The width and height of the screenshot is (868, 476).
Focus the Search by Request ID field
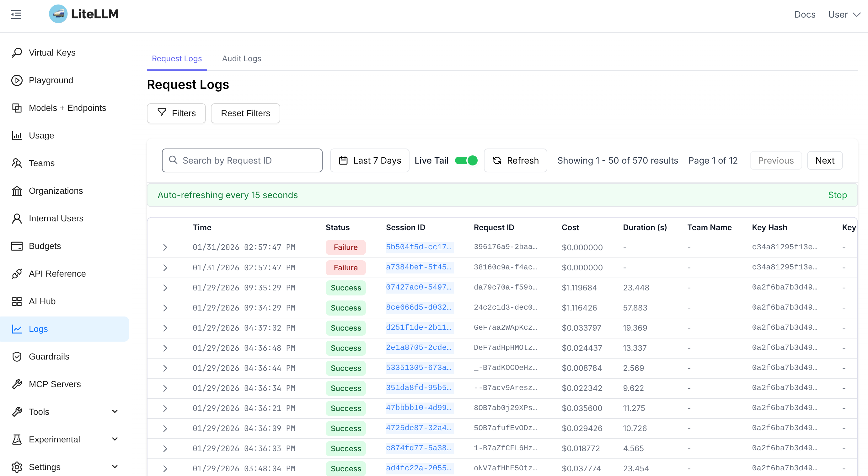(242, 160)
